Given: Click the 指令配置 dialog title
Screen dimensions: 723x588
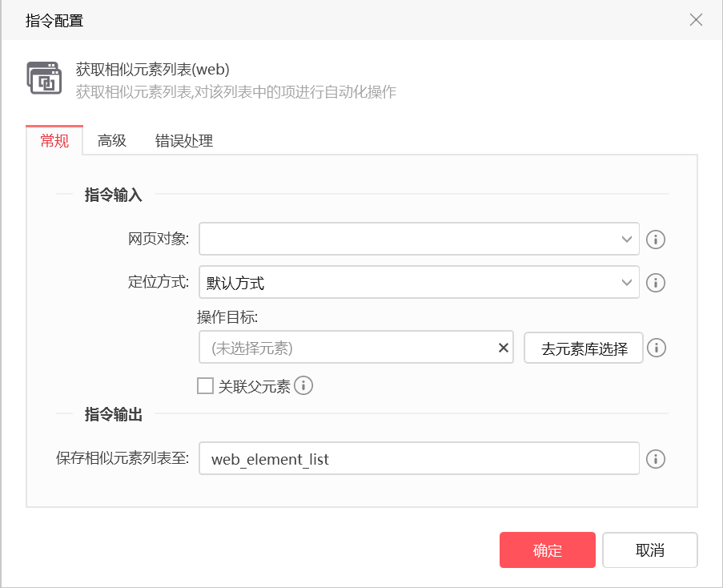Looking at the screenshot, I should tap(54, 21).
